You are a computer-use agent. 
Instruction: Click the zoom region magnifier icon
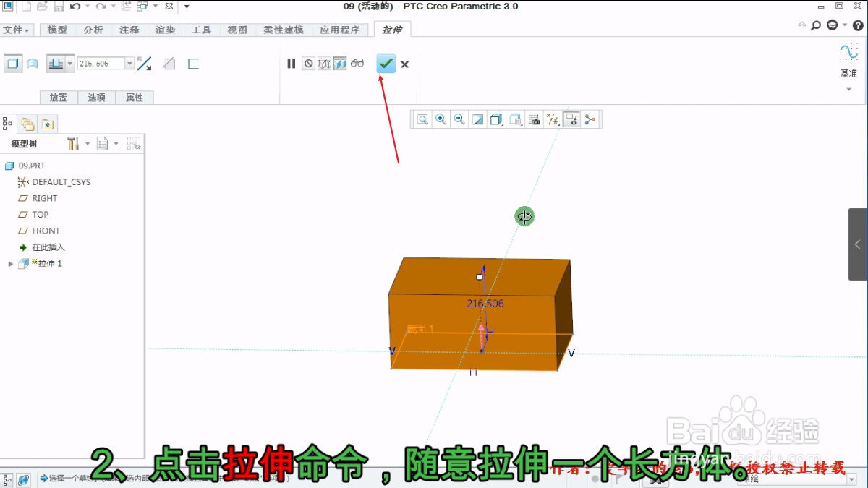point(422,119)
